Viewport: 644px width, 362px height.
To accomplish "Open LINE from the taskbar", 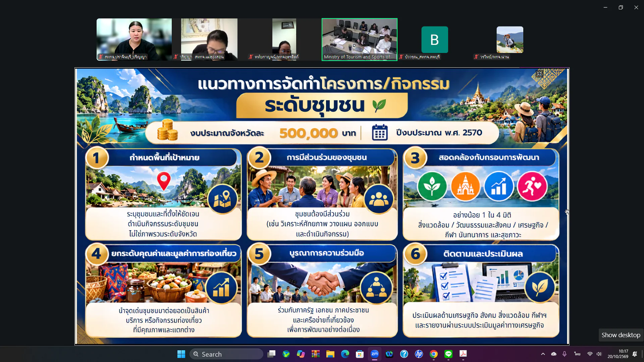I will 448,354.
